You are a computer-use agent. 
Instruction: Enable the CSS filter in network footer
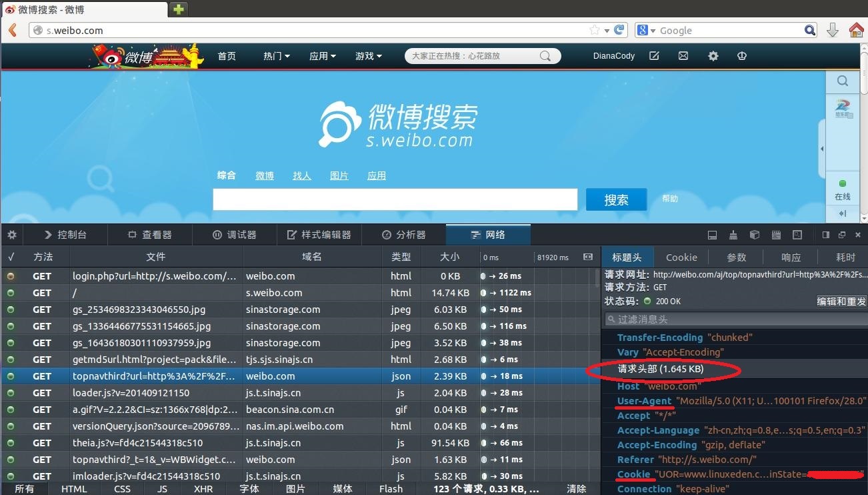click(x=122, y=488)
